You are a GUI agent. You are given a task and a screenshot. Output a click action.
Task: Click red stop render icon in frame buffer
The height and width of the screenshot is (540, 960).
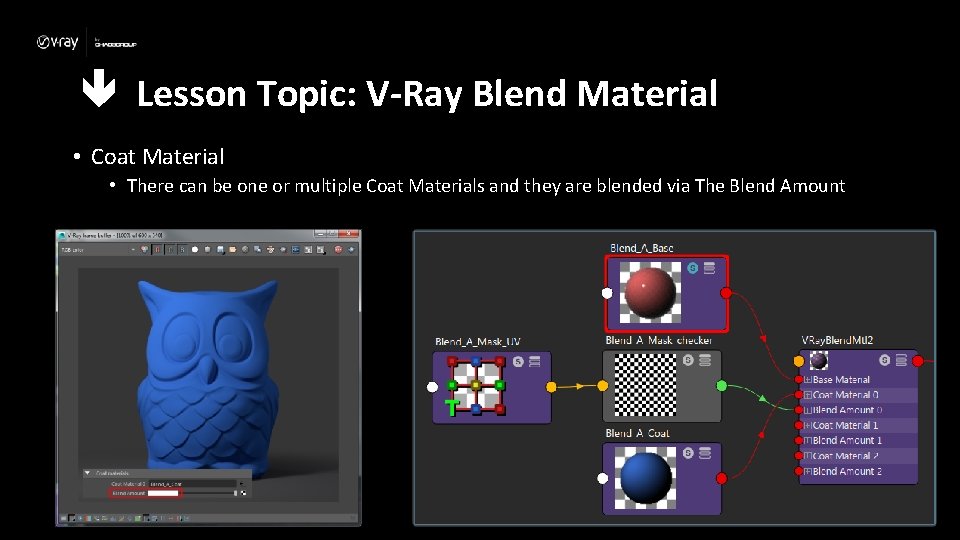click(338, 250)
